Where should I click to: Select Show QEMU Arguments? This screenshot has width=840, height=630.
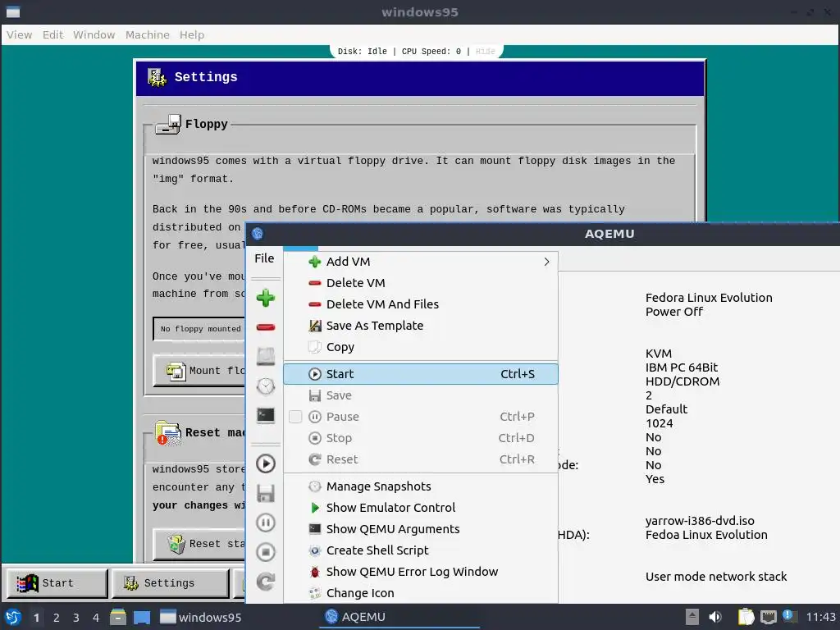[x=421, y=529]
